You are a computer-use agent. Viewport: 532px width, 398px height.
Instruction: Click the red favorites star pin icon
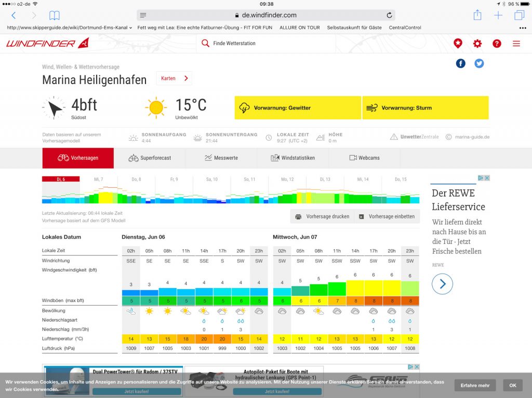(458, 44)
